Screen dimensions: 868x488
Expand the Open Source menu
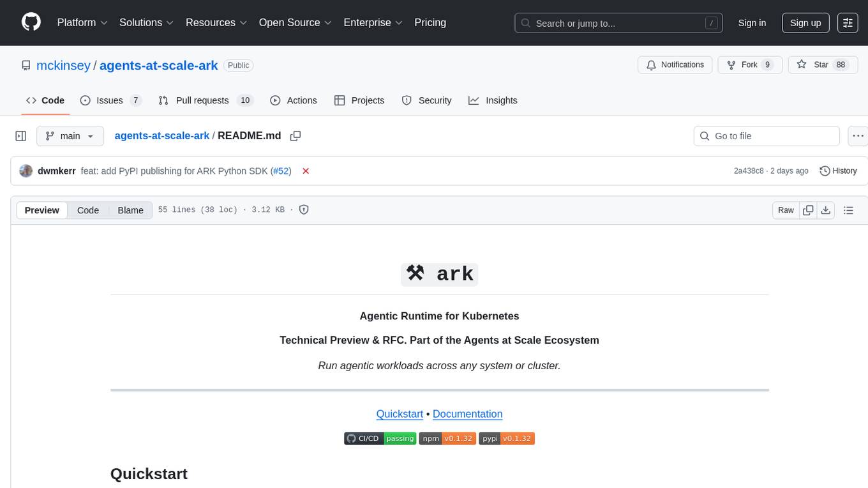296,22
